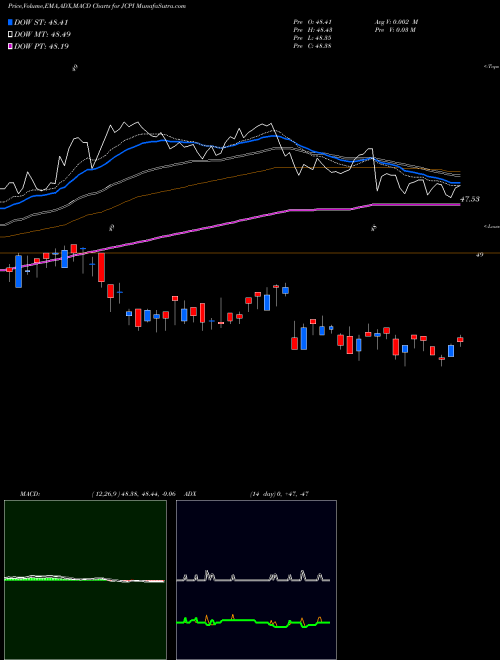500x660 pixels.
Task: Click the '<Tops' marker label
Action: pyautogui.click(x=492, y=67)
